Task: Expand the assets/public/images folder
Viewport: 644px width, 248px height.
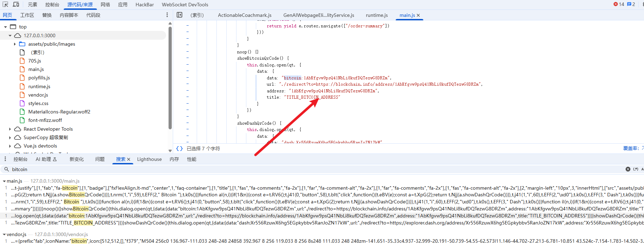Action: coord(15,44)
